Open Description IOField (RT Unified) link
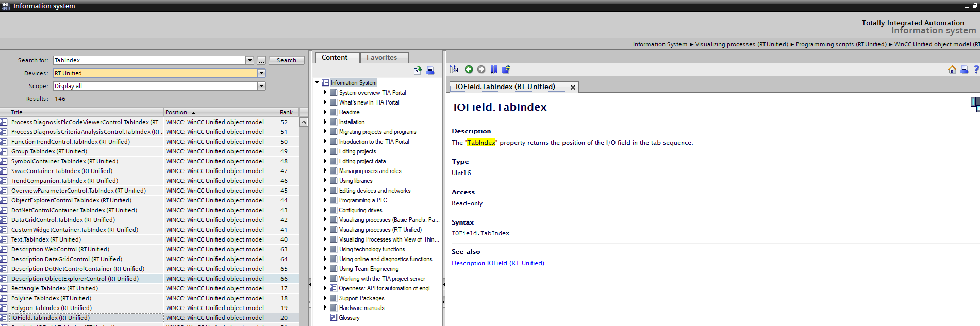The image size is (980, 326). pos(498,263)
